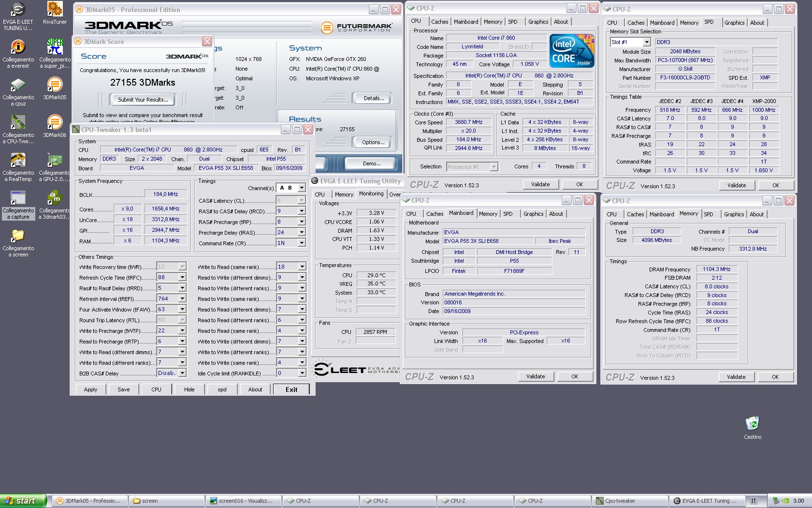Click the BCLK 184,0 MHz field in CPU-Tweaker
The image size is (812, 508).
(x=166, y=194)
